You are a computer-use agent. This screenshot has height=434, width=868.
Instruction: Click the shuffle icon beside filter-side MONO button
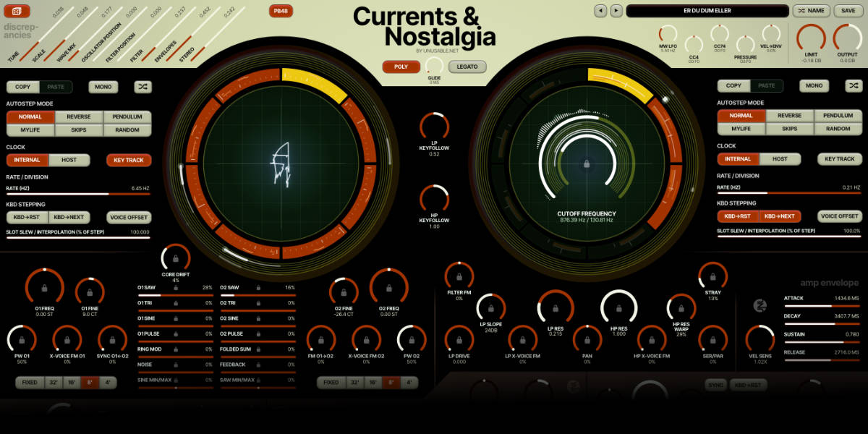point(854,85)
